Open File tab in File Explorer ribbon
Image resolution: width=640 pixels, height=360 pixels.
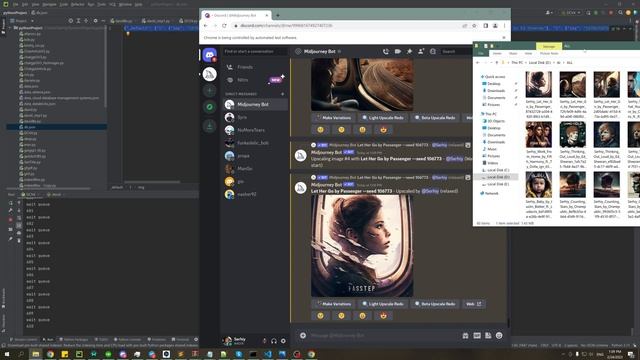(481, 53)
